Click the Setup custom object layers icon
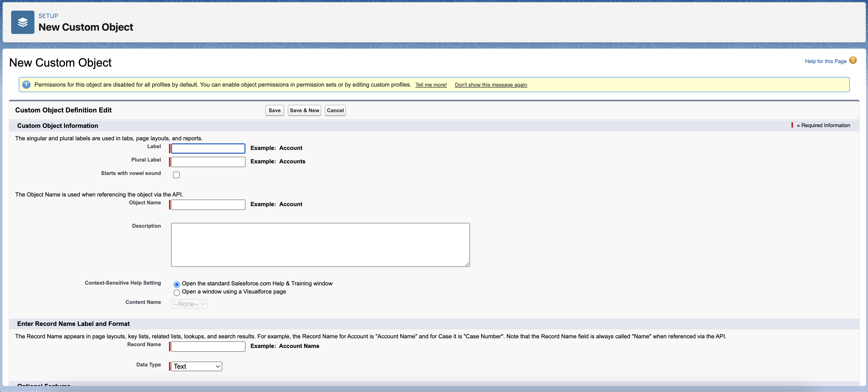 [x=23, y=22]
